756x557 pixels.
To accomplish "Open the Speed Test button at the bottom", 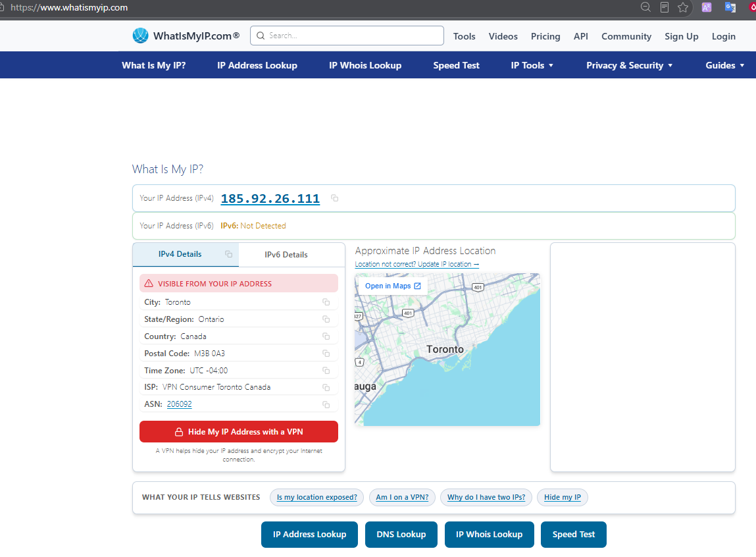I will pyautogui.click(x=574, y=535).
